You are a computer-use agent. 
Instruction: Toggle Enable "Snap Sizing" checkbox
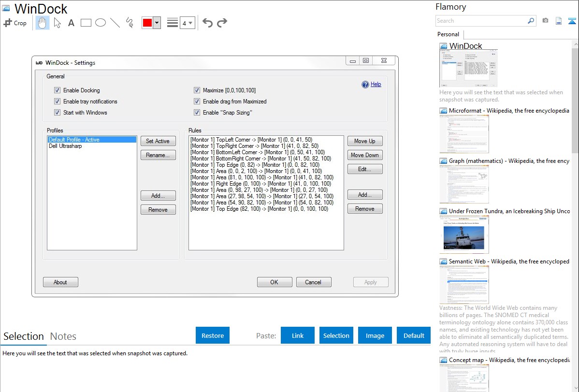pos(197,113)
